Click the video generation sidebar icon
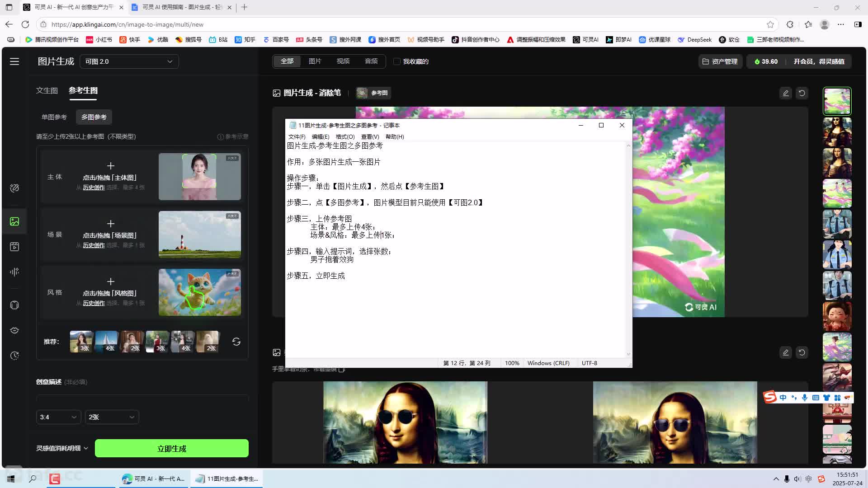The height and width of the screenshot is (488, 868). [14, 247]
